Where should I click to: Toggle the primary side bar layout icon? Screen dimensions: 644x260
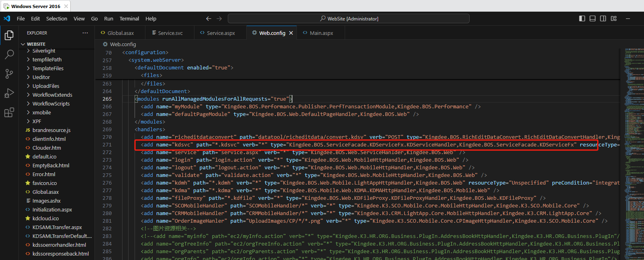tap(582, 18)
